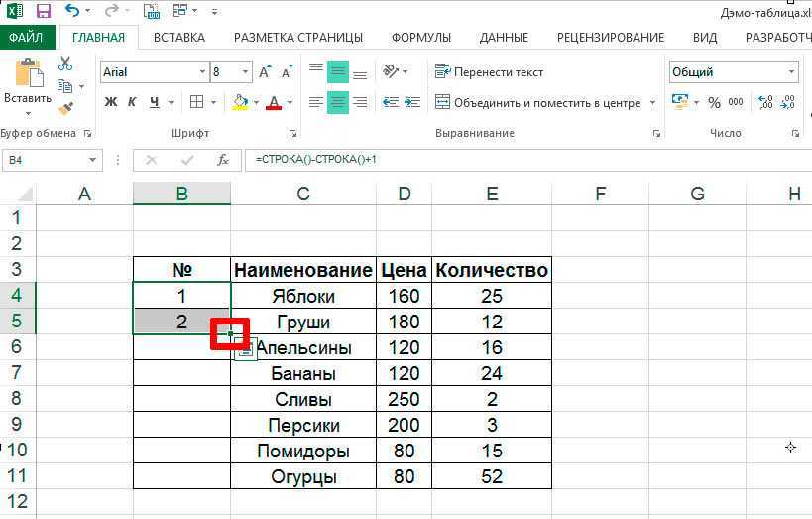Select the Яблоки cell

303,296
